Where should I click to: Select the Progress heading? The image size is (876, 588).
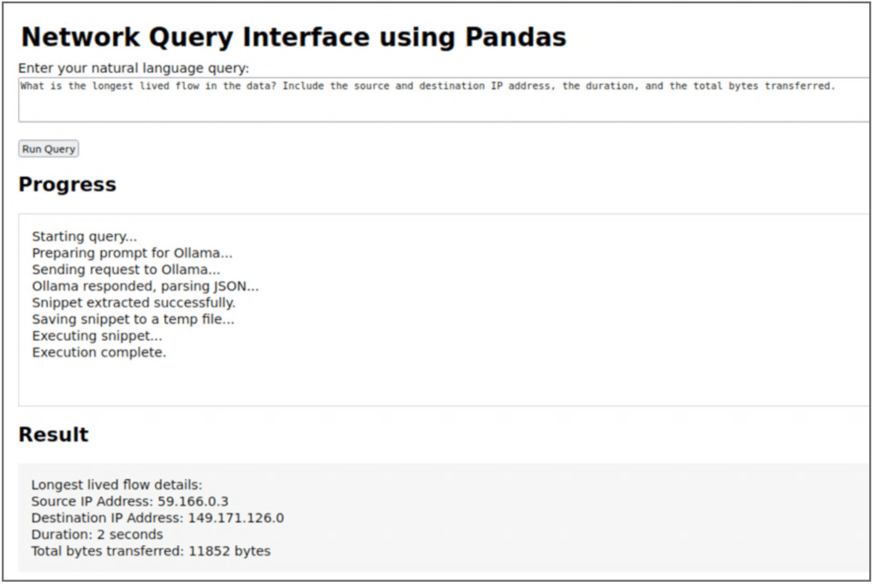[x=67, y=184]
